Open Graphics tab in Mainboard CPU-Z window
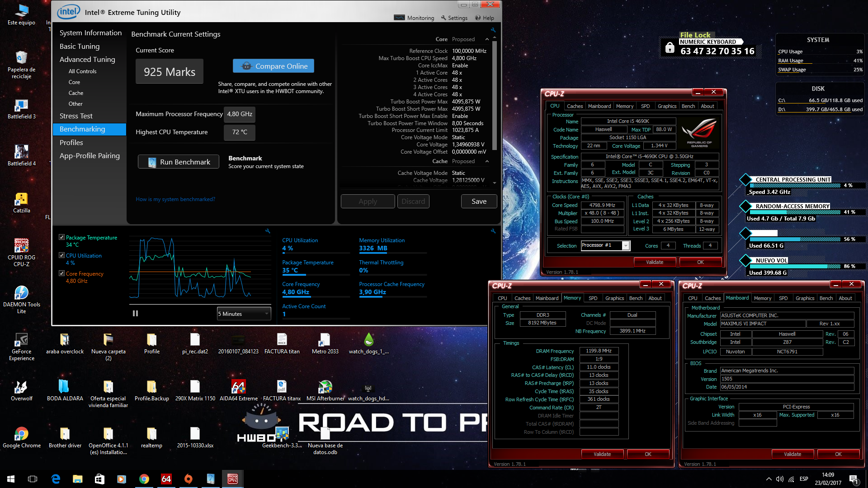 point(805,298)
